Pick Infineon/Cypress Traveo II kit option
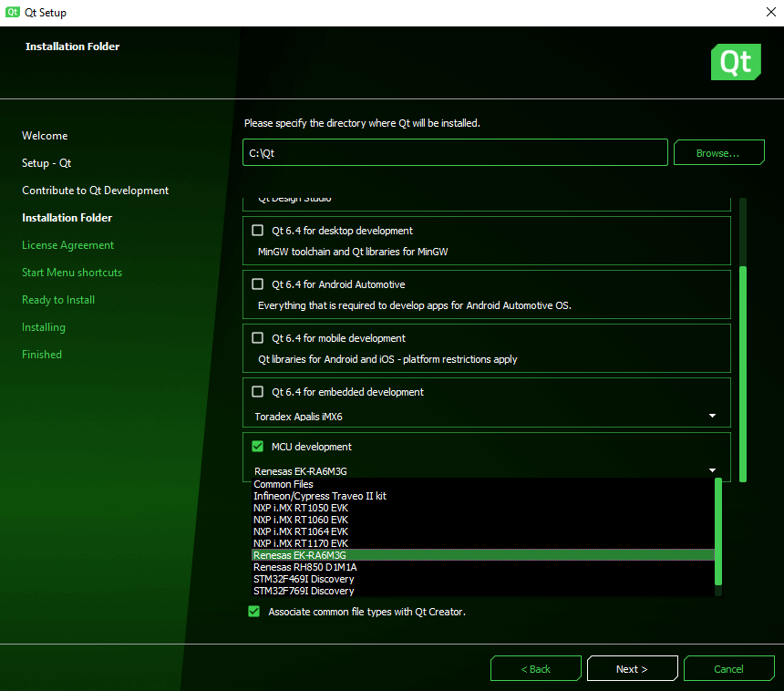 pos(320,496)
